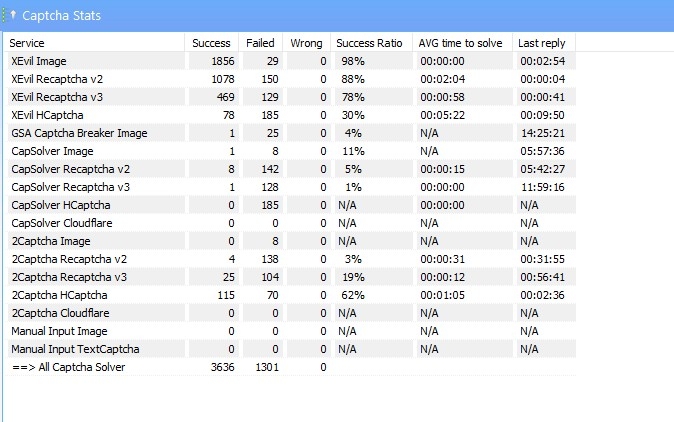Select the XEvil Image row
674x422 pixels.
coord(291,61)
